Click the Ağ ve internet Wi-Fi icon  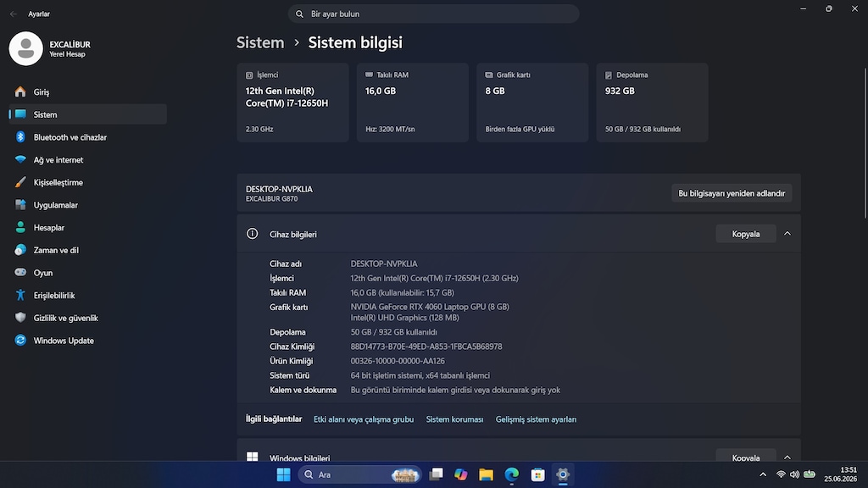(20, 159)
